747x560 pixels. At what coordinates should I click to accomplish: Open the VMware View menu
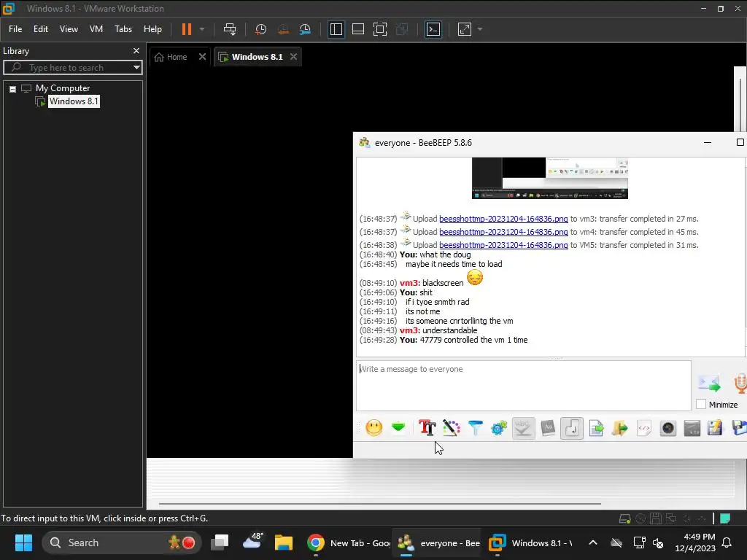click(x=69, y=29)
